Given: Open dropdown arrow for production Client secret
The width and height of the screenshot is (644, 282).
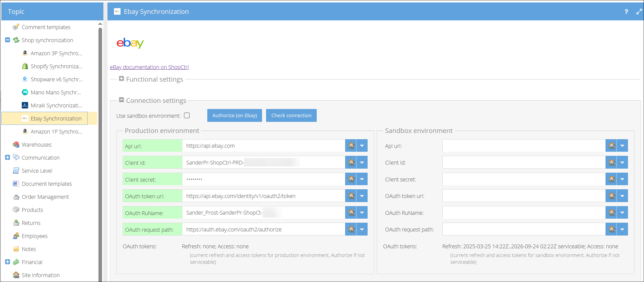Looking at the screenshot, I should pyautogui.click(x=362, y=179).
